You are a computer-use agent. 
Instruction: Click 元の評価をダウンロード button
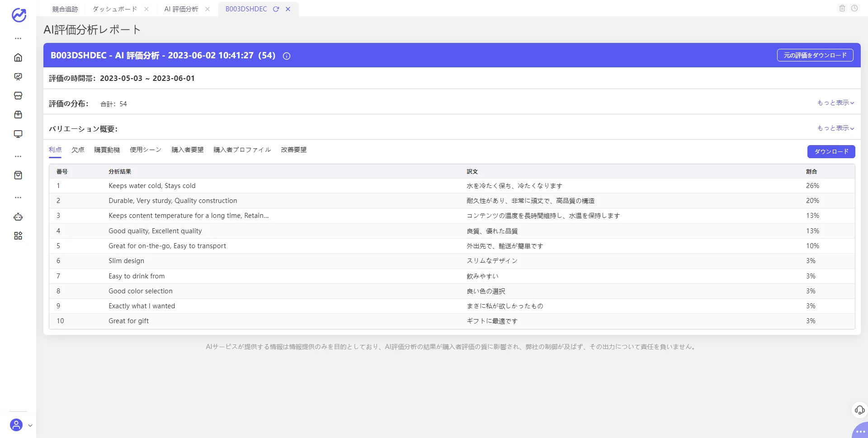815,55
